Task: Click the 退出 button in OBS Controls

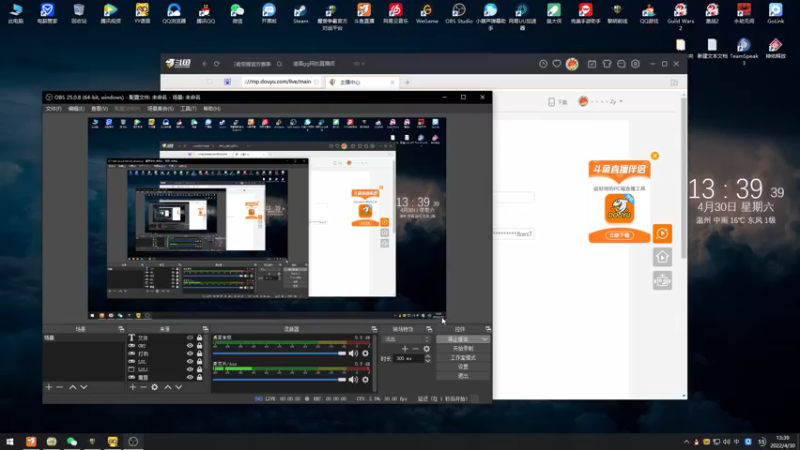Action: click(463, 376)
